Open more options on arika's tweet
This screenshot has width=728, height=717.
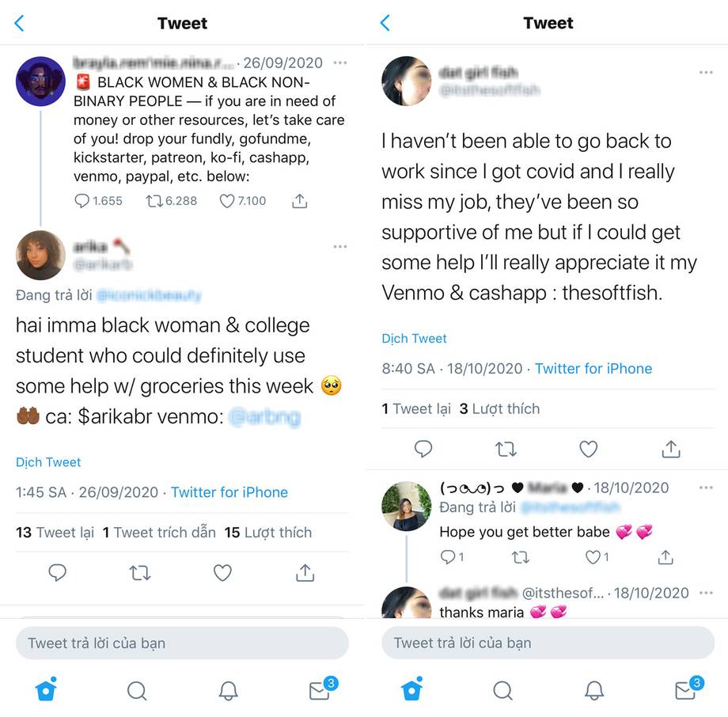(x=340, y=247)
